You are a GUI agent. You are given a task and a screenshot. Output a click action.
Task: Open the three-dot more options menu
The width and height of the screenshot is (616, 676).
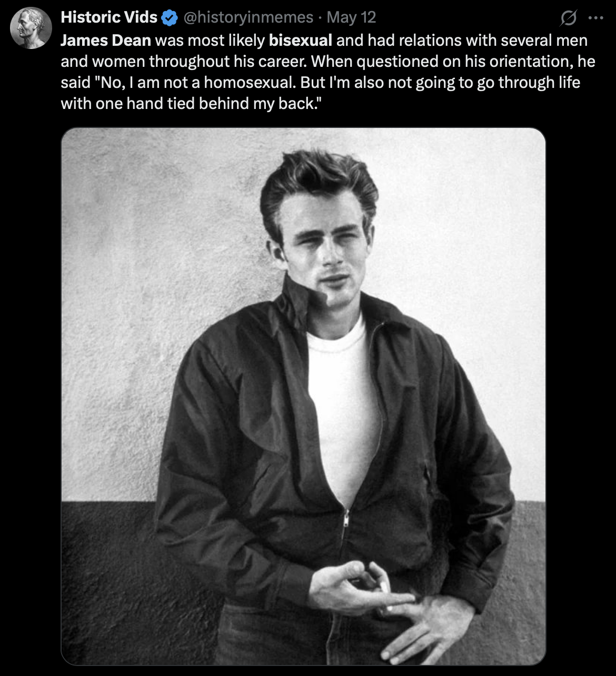tap(596, 18)
